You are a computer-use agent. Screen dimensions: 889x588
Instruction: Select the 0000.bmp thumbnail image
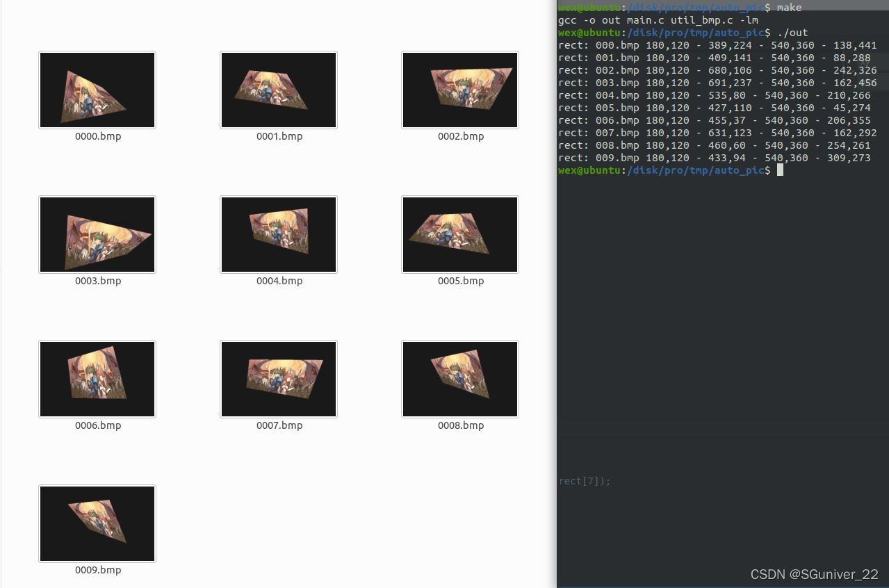(97, 90)
